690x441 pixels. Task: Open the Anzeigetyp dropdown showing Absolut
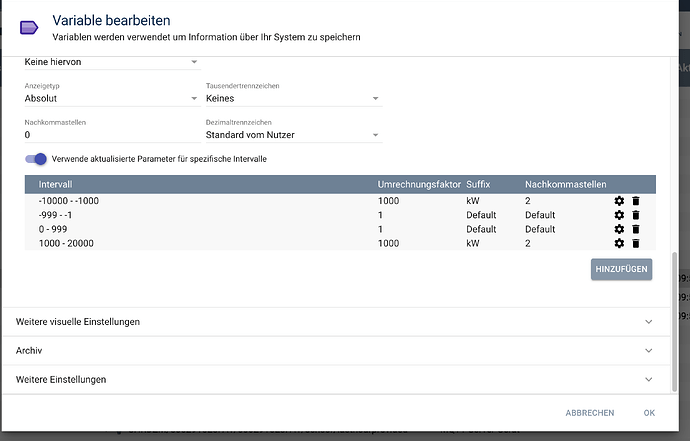(x=112, y=99)
